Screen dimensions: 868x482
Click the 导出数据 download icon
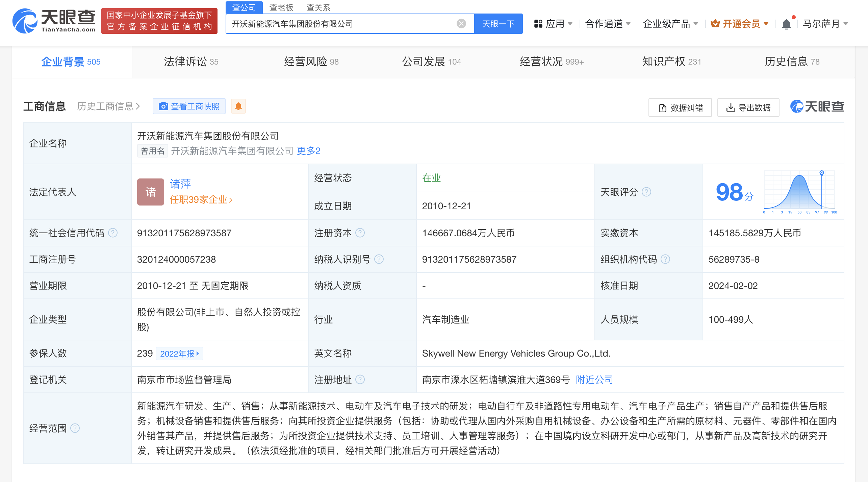coord(731,107)
